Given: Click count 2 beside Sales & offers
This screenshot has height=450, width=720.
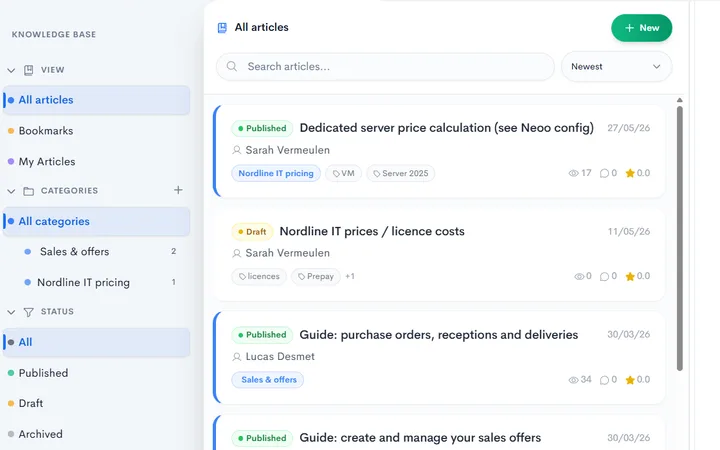Looking at the screenshot, I should [x=174, y=252].
